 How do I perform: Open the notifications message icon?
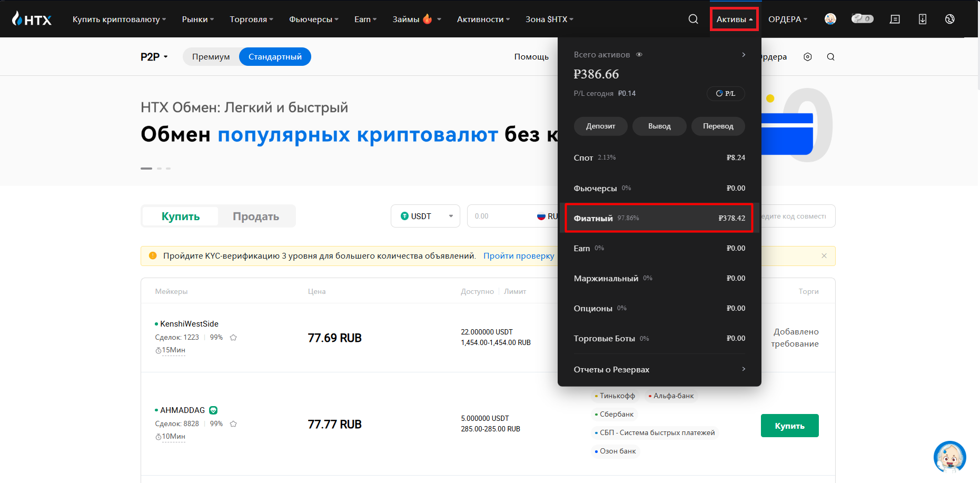(x=895, y=19)
